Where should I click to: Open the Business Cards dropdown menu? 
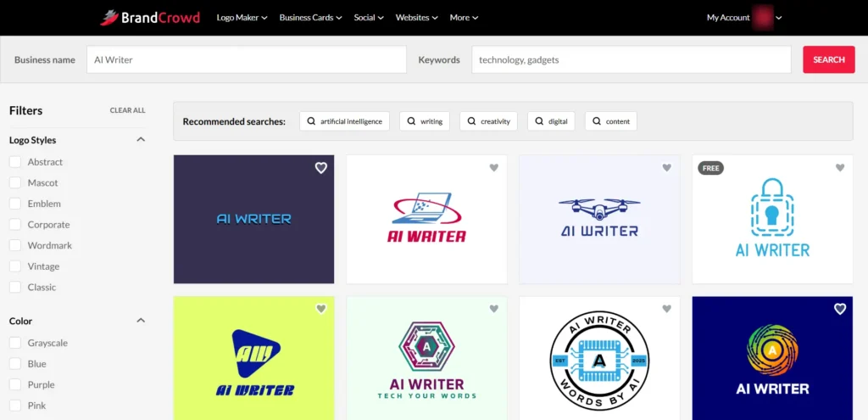pos(310,18)
